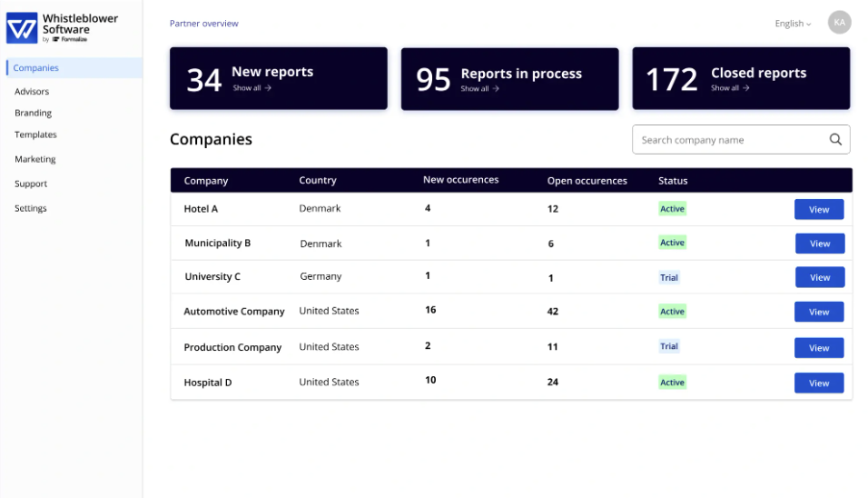Screen dimensions: 868x498
Task: View the Hotel A company
Action: (x=818, y=210)
